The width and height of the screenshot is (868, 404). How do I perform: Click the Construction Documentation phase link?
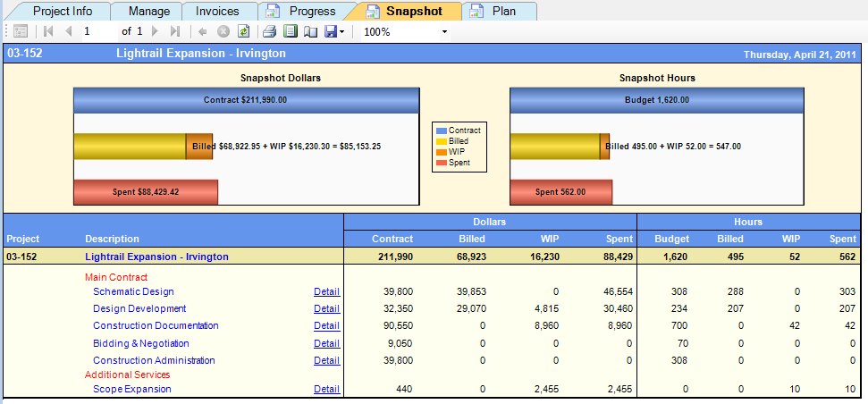click(x=156, y=326)
